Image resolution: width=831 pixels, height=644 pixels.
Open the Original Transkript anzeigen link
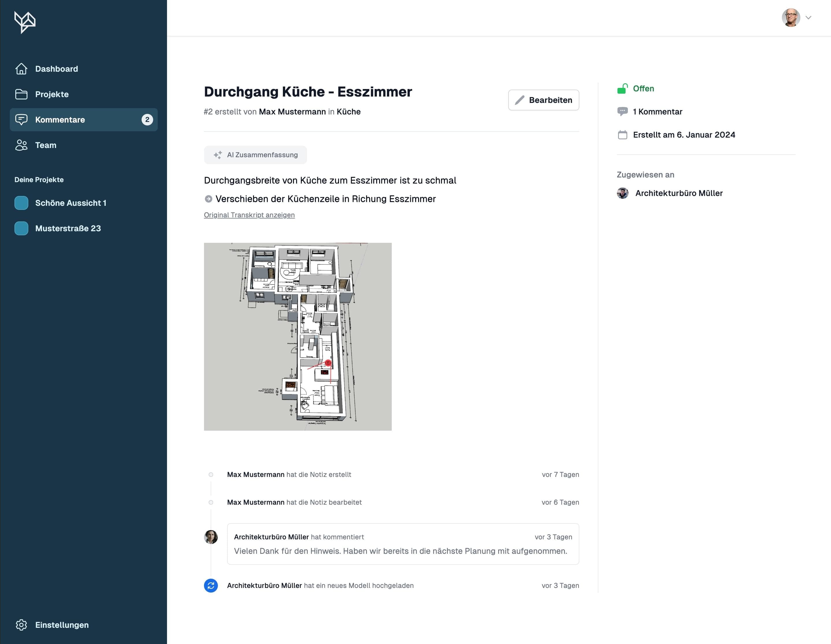[249, 215]
